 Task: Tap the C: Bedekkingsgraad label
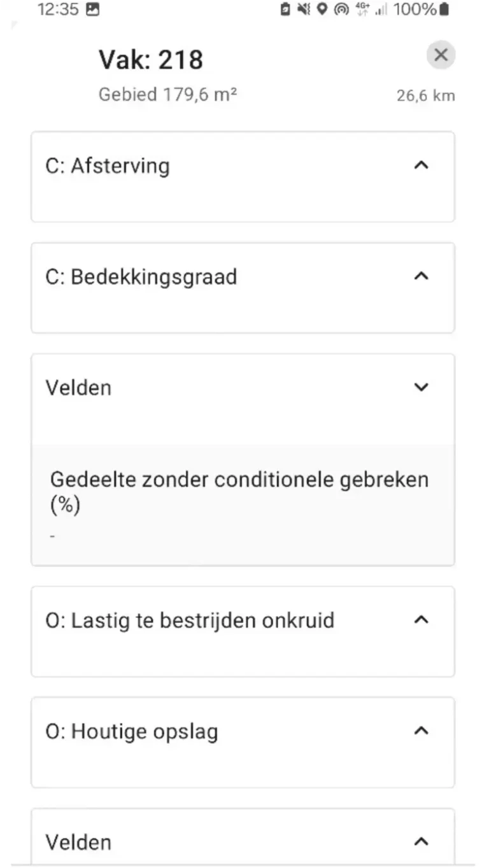click(x=141, y=277)
